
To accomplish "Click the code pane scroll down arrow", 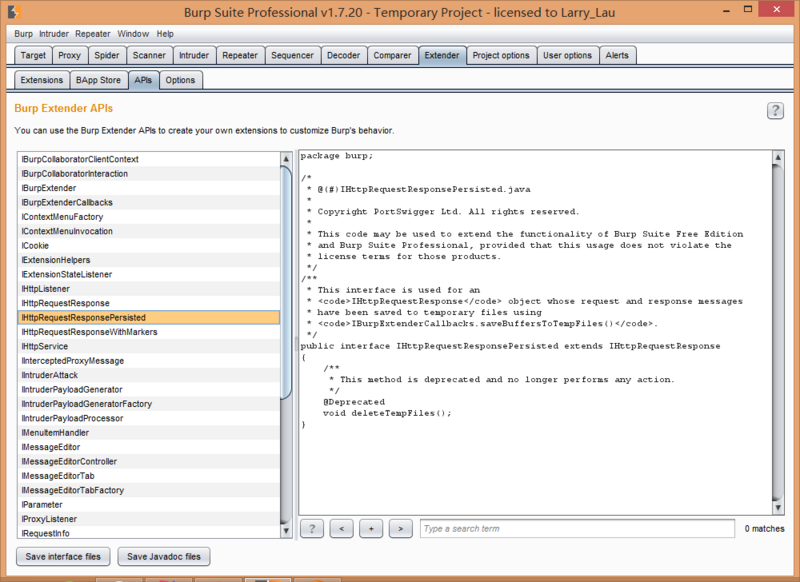I will [x=778, y=508].
